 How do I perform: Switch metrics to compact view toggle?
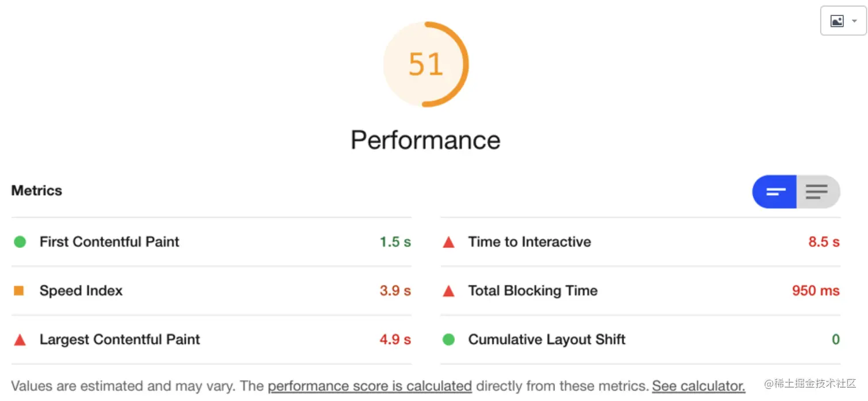(775, 192)
